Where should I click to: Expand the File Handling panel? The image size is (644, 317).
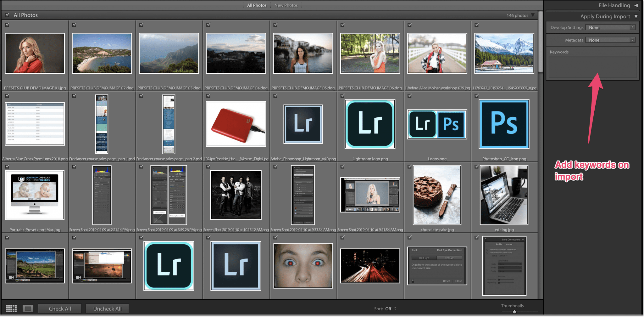tap(635, 5)
